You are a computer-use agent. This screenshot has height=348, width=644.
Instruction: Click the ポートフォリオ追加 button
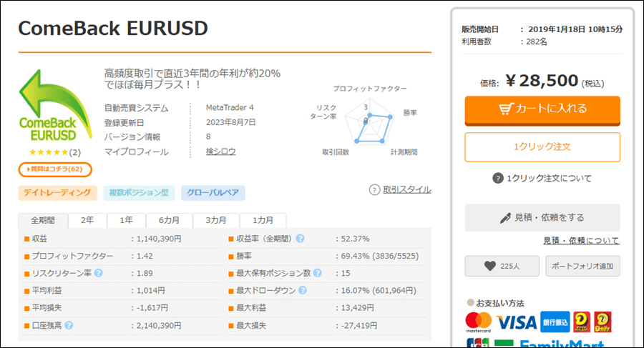pyautogui.click(x=582, y=266)
